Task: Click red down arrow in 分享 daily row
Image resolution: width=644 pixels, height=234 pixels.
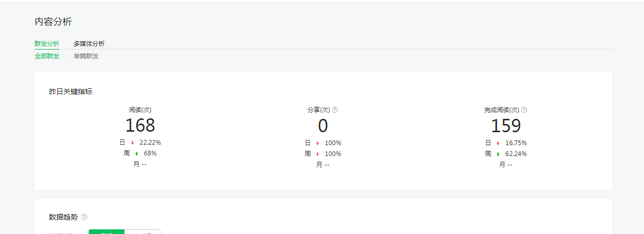Action: click(318, 144)
